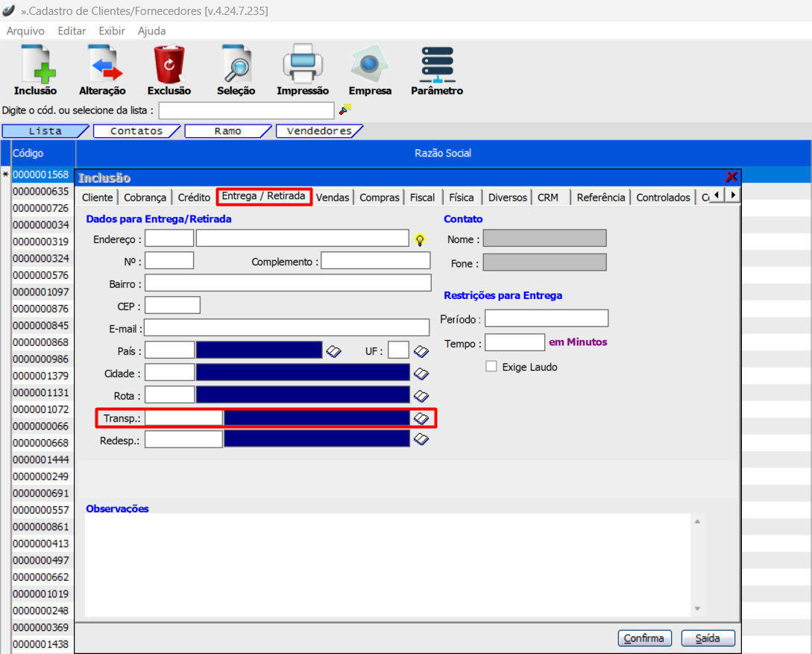812x654 pixels.
Task: Open the Seleção search tool
Action: pyautogui.click(x=236, y=64)
